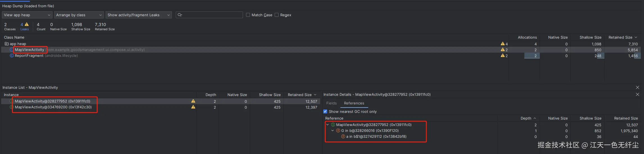Sort references by Retained Size column

626,118
